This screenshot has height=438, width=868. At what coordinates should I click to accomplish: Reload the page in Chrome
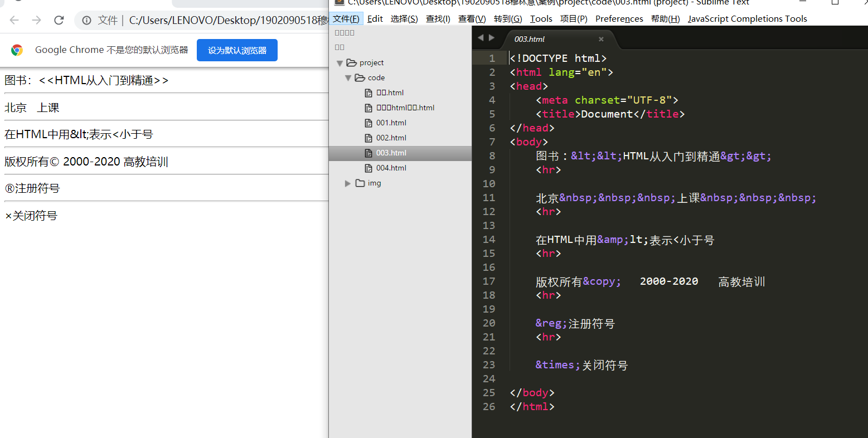pyautogui.click(x=59, y=20)
